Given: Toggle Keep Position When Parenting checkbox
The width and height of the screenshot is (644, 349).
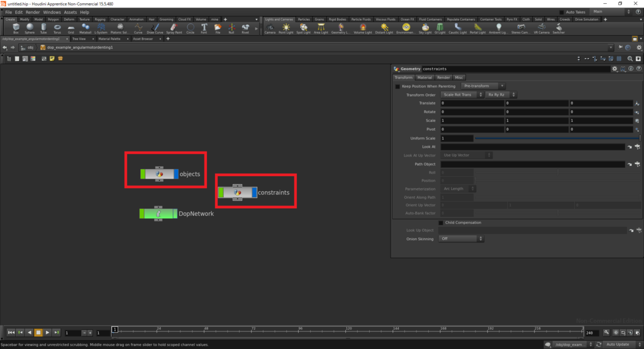Looking at the screenshot, I should pyautogui.click(x=397, y=86).
